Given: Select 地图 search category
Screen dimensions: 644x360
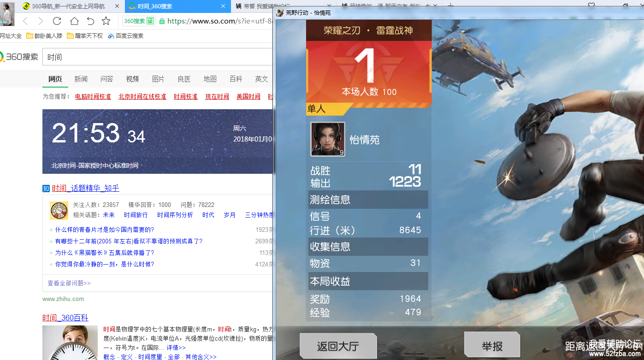Looking at the screenshot, I should point(210,79).
